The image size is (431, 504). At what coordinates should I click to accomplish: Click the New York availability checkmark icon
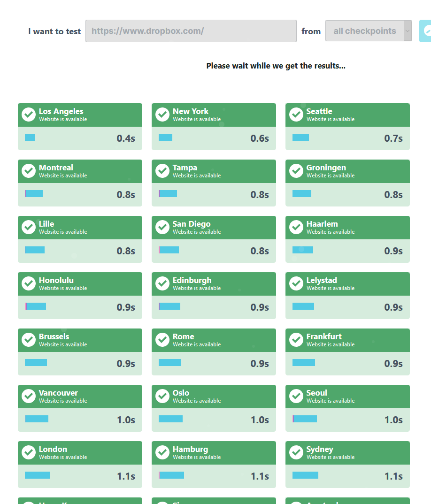[x=162, y=115]
